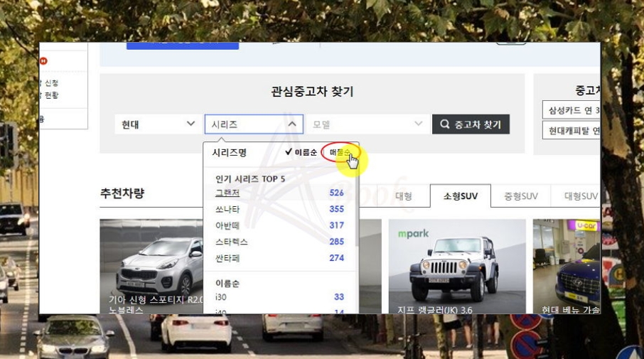Switch to 소형SUV tab
Viewport: 644px width, 359px height.
pos(461,196)
